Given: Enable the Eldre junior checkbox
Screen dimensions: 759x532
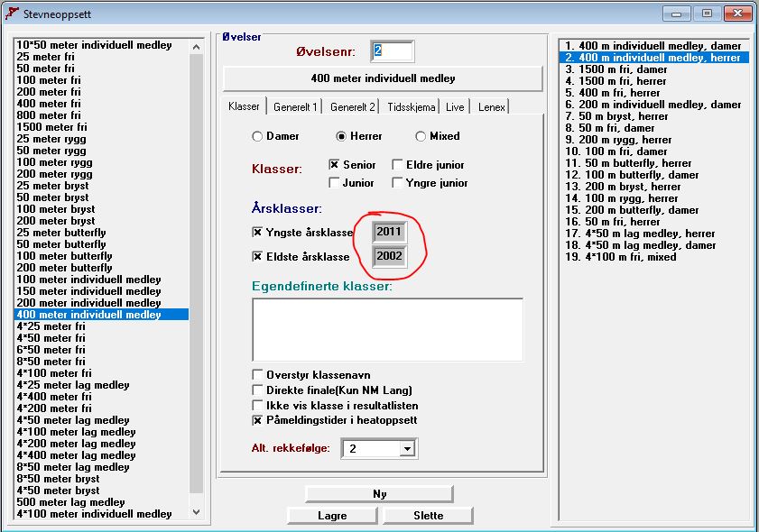Looking at the screenshot, I should 398,165.
